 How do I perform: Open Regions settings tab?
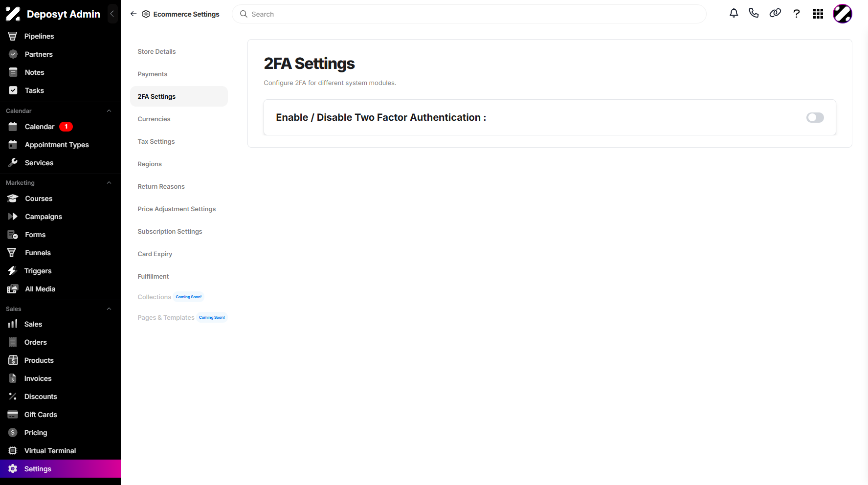click(x=179, y=164)
